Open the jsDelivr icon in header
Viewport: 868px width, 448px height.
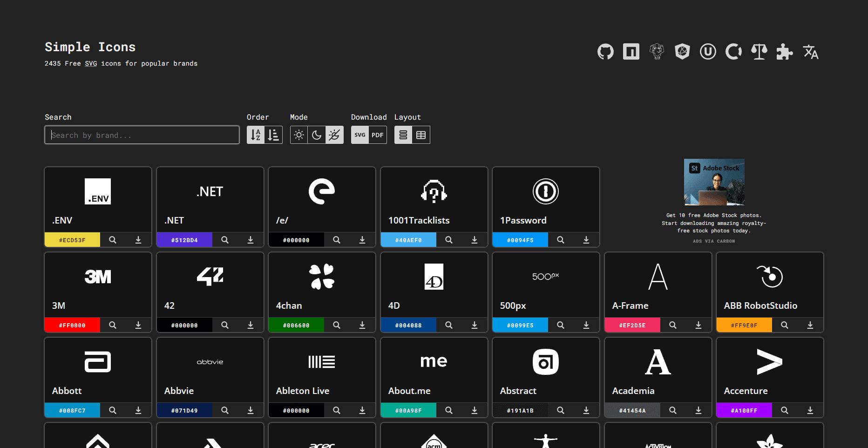coord(682,51)
